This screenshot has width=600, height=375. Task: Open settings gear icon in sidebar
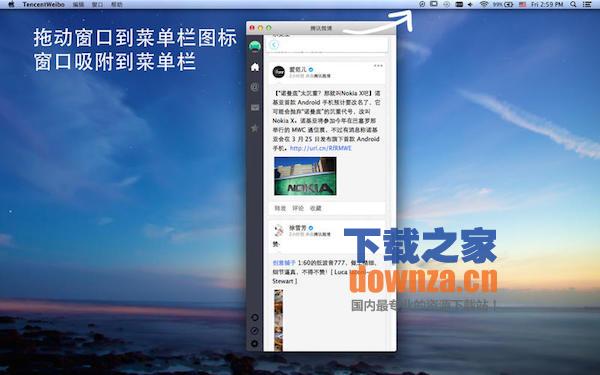click(x=255, y=344)
